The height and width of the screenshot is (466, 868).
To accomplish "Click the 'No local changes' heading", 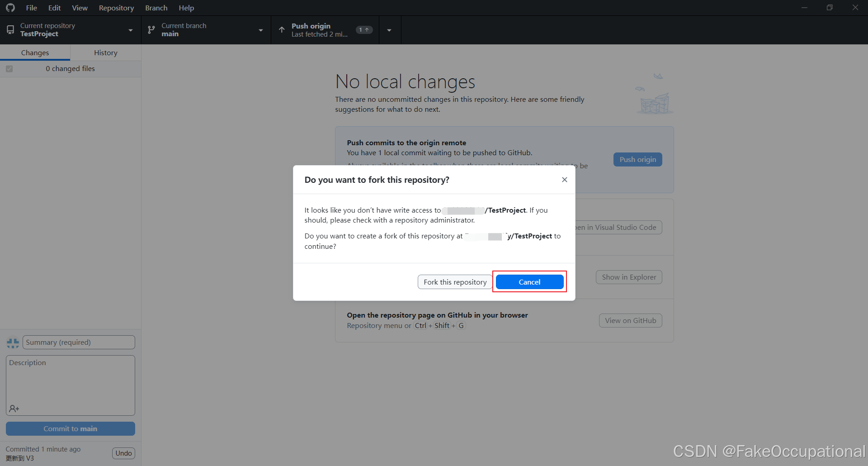I will coord(405,81).
